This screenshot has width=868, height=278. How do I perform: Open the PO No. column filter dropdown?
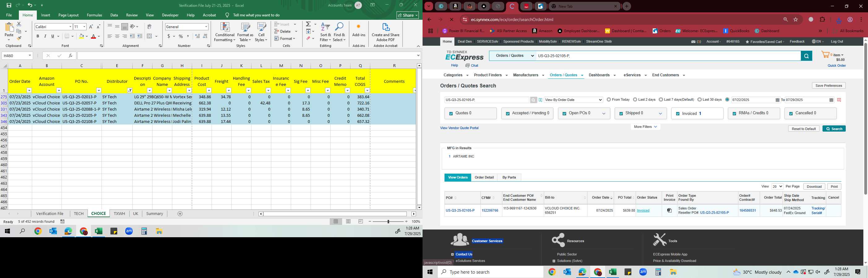point(99,91)
